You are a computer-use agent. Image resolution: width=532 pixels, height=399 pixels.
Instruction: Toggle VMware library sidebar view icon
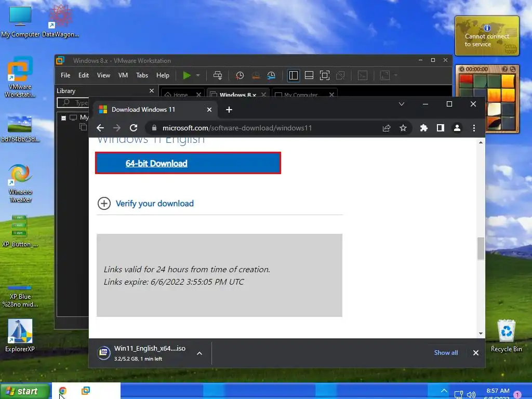pos(293,75)
